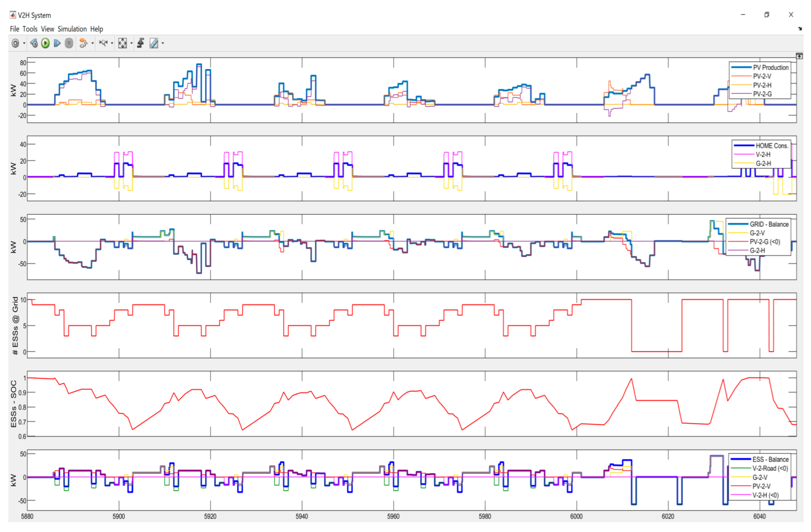Screen dimensions: 811x532
Task: Open the Tools menu
Action: [30, 29]
